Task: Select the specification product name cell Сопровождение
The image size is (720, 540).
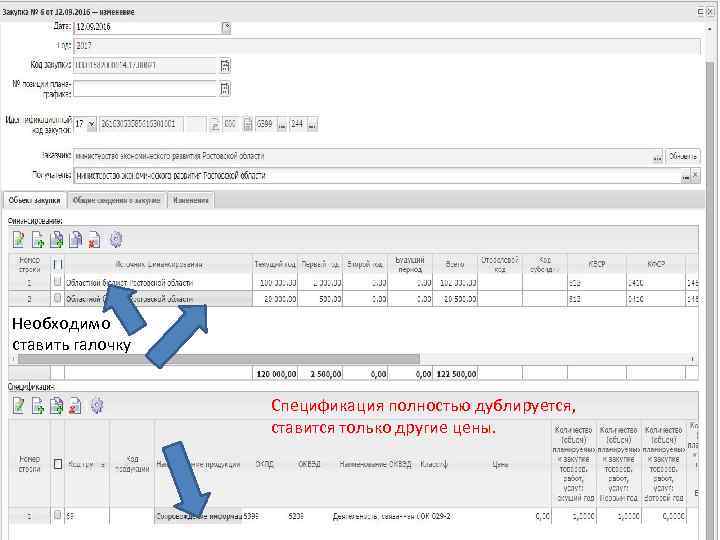Action: (x=199, y=516)
